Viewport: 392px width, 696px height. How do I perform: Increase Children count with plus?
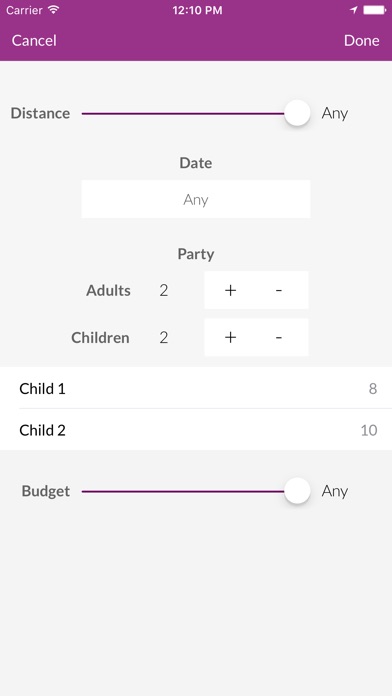pyautogui.click(x=230, y=337)
